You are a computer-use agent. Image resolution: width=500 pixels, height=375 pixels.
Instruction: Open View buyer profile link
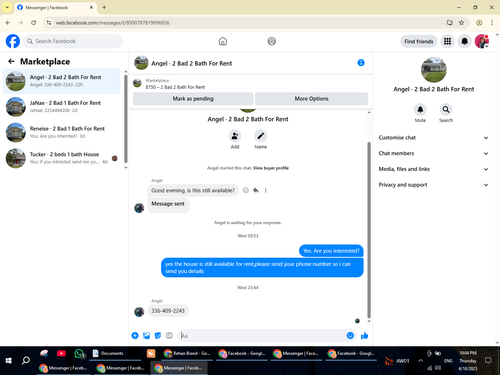(271, 168)
